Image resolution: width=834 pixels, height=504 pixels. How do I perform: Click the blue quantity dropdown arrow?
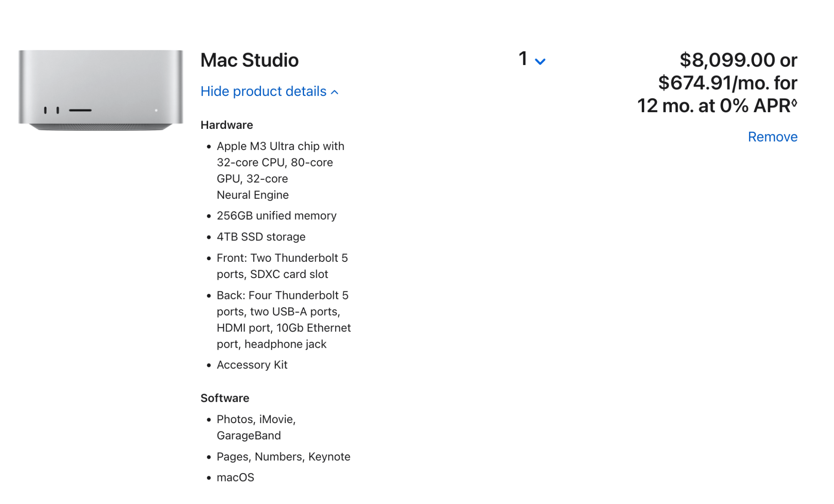(x=540, y=62)
